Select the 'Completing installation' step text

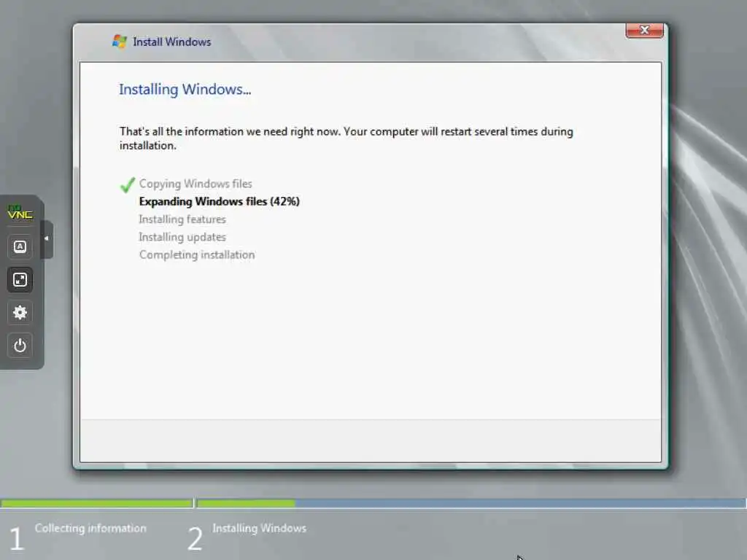click(197, 254)
